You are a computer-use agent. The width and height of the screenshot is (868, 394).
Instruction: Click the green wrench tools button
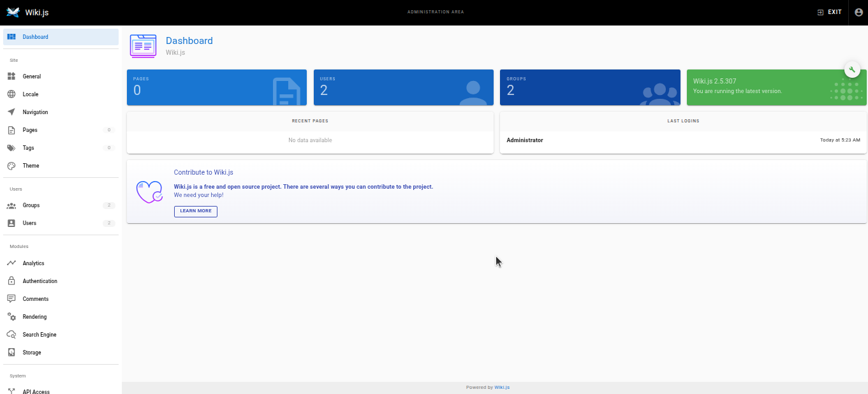pyautogui.click(x=852, y=69)
